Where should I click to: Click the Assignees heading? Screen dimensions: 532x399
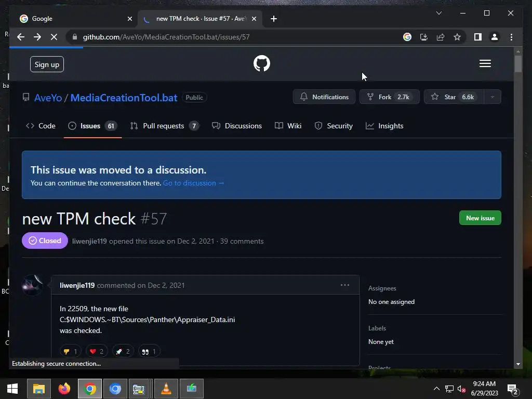pos(382,288)
